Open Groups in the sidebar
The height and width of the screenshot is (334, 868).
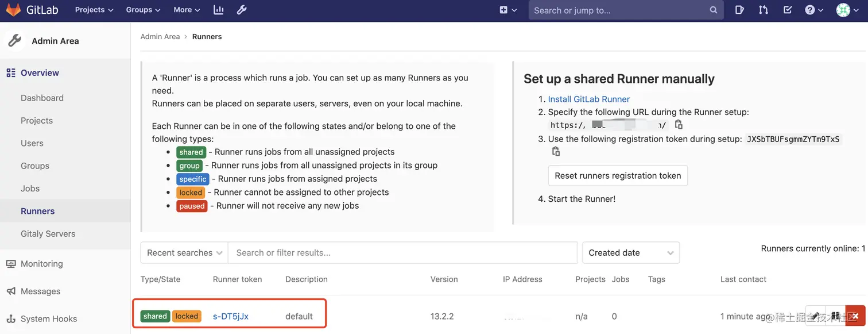35,166
